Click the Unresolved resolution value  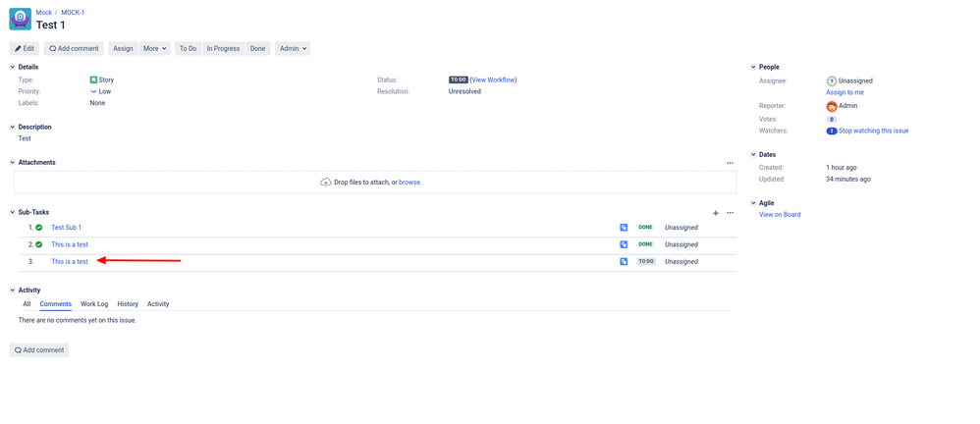pos(465,91)
